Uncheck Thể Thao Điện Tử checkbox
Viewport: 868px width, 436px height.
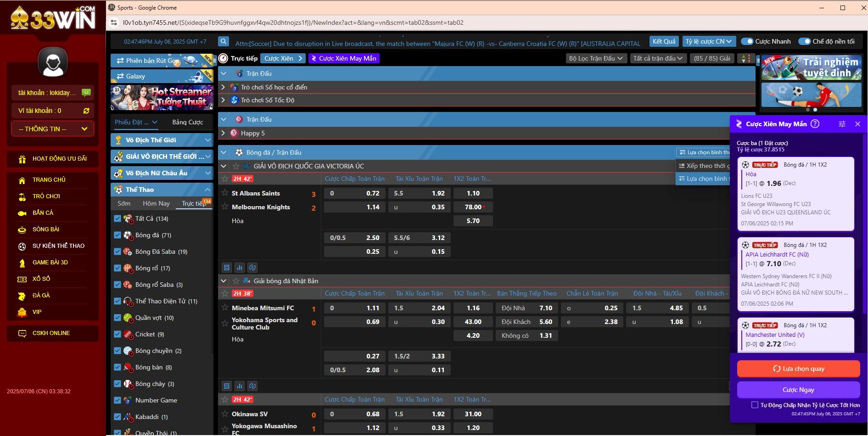click(118, 301)
